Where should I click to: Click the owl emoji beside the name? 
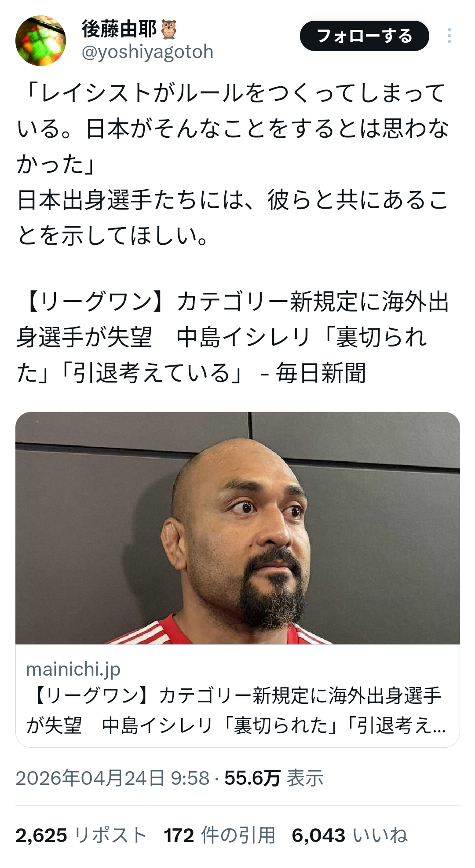click(x=169, y=29)
